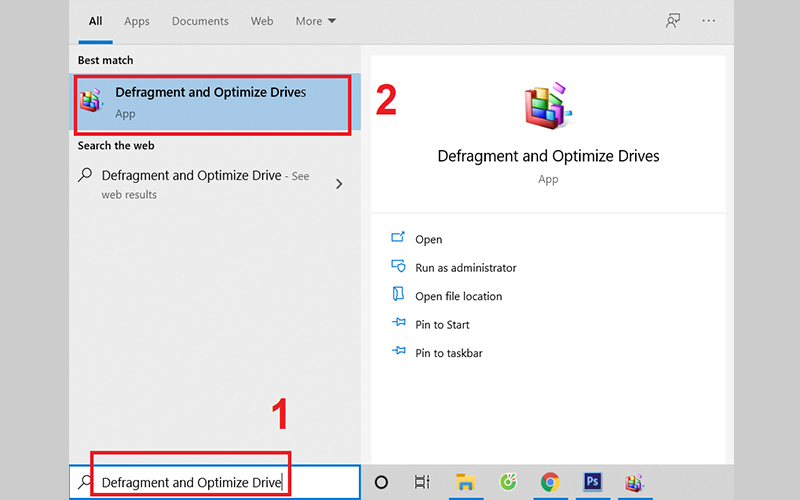Open Photoshop from taskbar
Viewport: 800px width, 500px height.
point(592,481)
